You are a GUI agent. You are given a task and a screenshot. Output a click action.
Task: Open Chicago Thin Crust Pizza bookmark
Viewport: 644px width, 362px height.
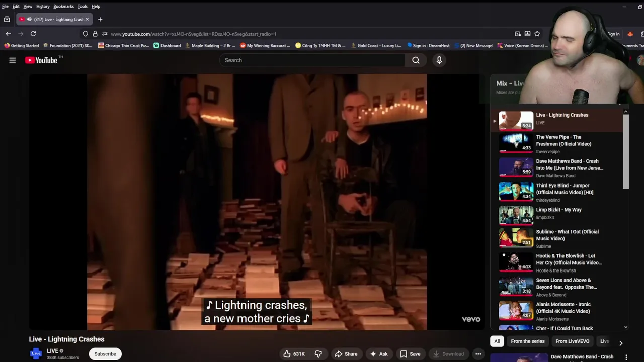[x=123, y=46]
